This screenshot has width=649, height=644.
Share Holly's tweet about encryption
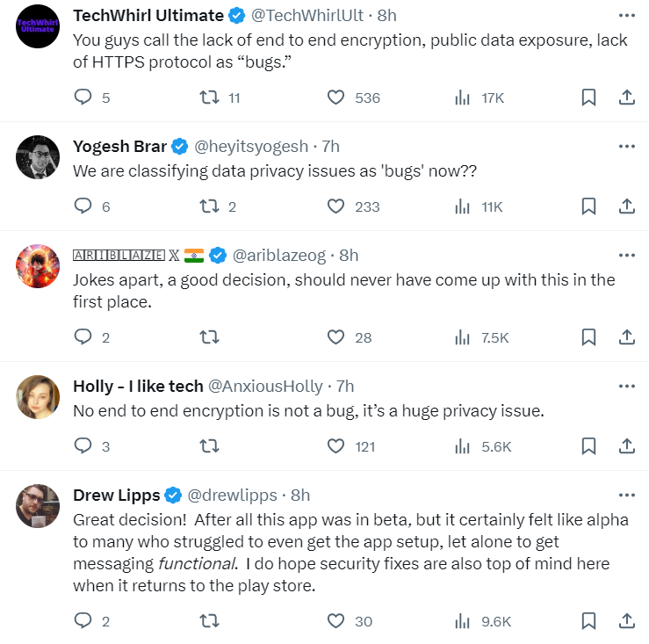(627, 446)
